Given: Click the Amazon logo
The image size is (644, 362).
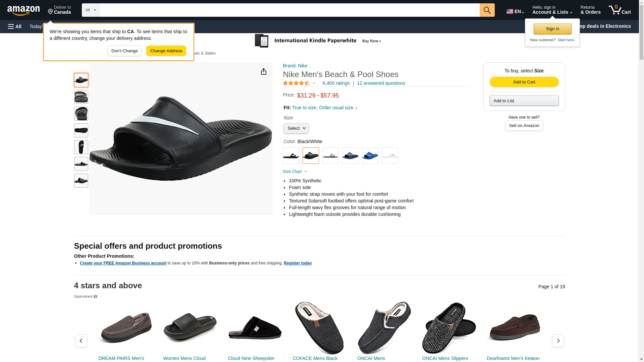Looking at the screenshot, I should point(23,10).
